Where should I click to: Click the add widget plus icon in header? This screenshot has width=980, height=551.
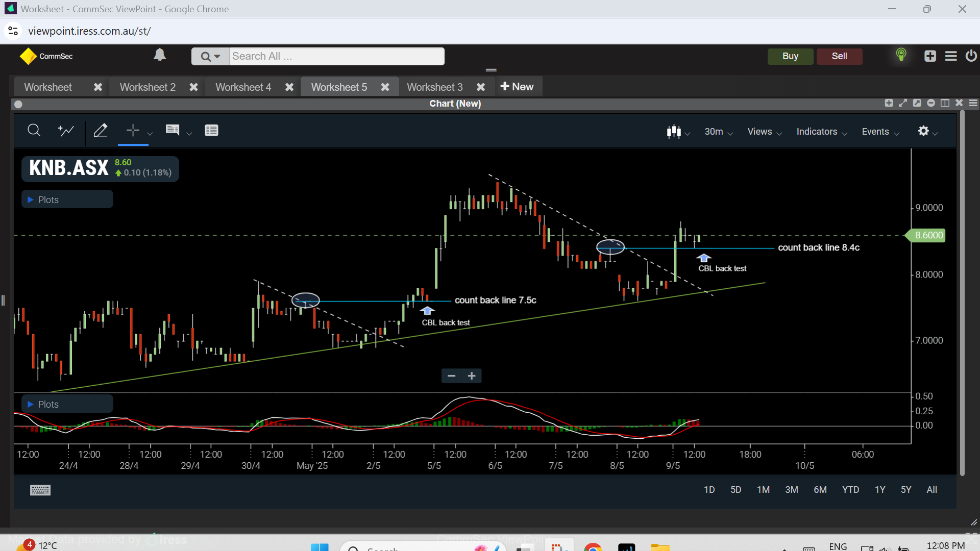(930, 56)
